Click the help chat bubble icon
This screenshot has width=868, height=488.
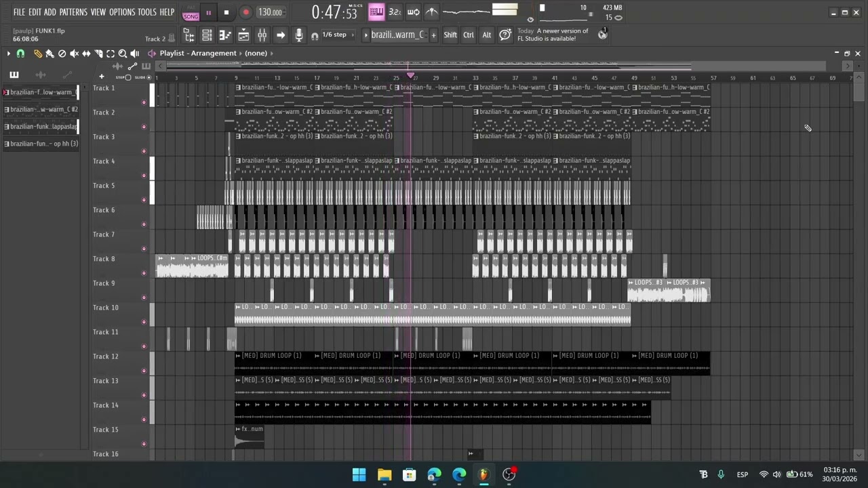(x=505, y=35)
